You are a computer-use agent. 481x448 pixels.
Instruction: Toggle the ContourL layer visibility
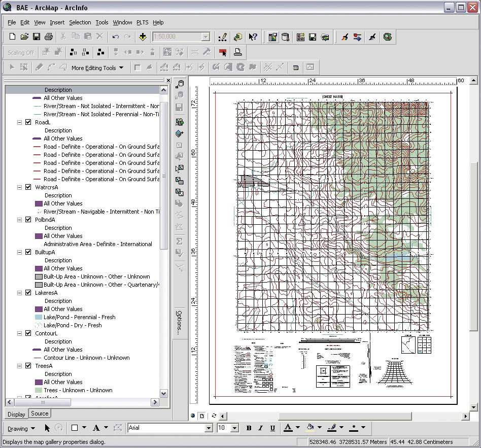pyautogui.click(x=28, y=333)
